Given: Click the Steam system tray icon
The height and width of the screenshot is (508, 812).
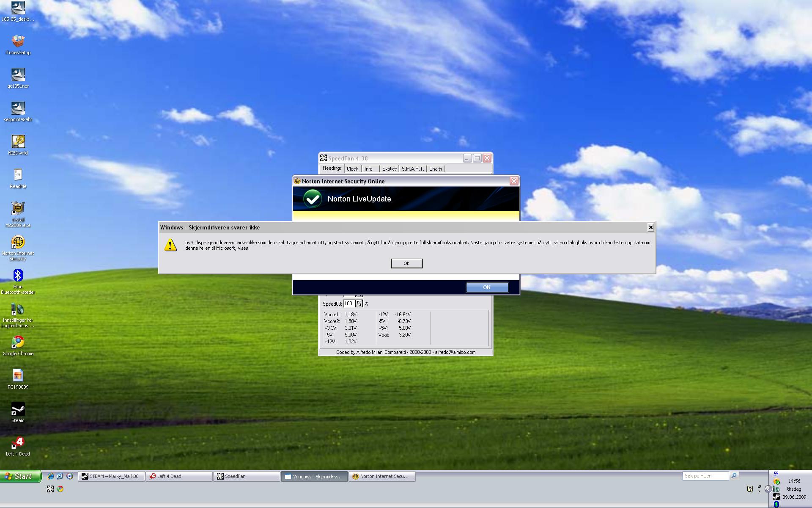Looking at the screenshot, I should (x=776, y=497).
